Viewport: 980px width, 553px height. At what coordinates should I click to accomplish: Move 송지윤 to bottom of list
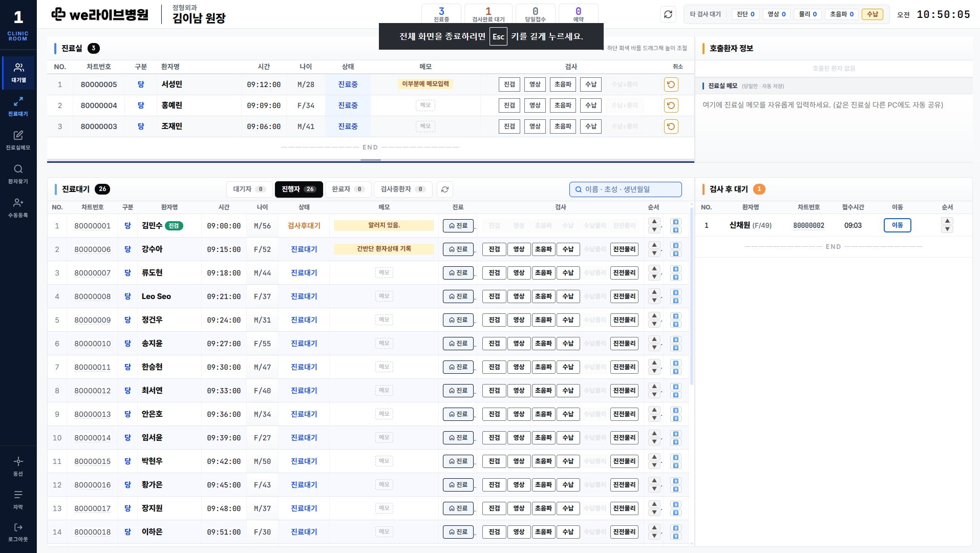click(676, 348)
